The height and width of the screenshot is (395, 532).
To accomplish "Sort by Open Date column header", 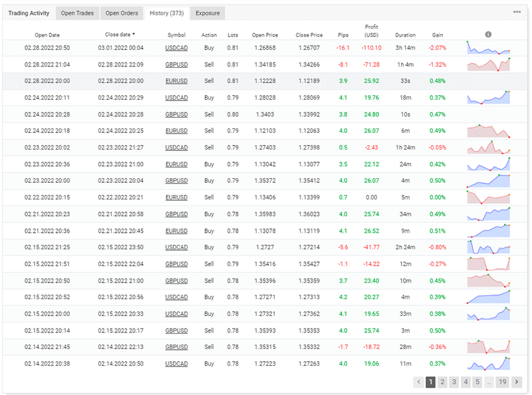I will coord(47,35).
